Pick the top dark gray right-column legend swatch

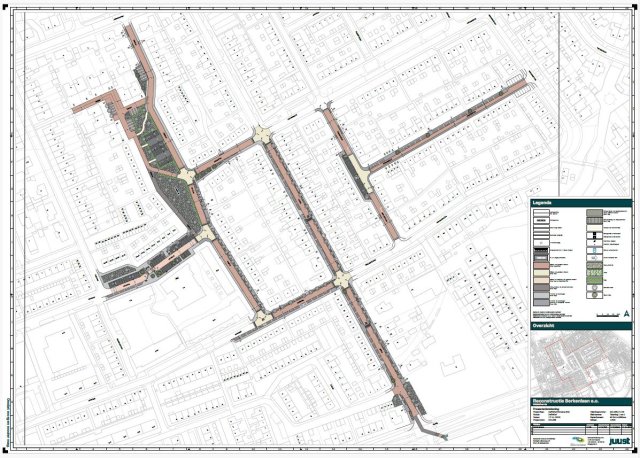(x=592, y=213)
